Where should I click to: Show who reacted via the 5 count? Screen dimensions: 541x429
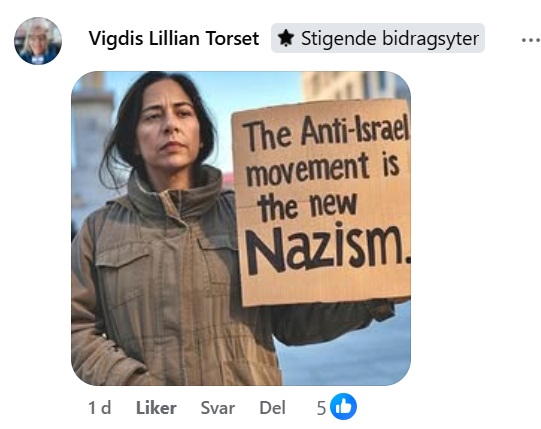(x=321, y=408)
